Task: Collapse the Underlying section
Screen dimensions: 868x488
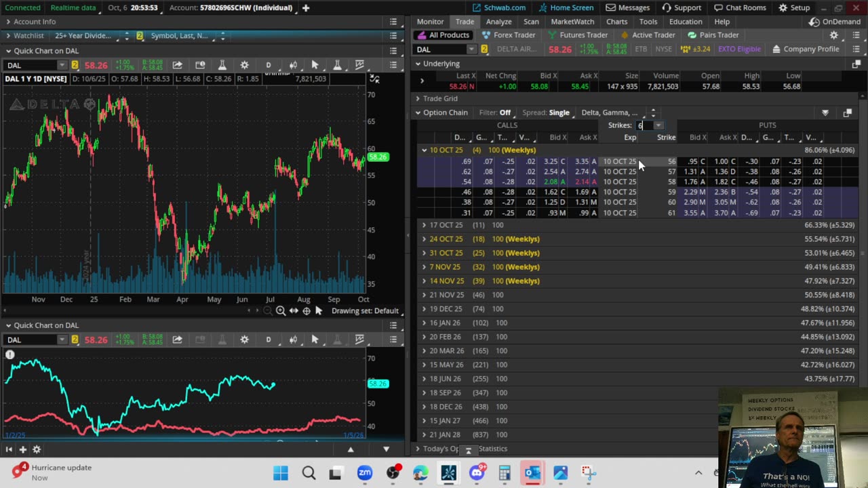Action: click(x=418, y=64)
